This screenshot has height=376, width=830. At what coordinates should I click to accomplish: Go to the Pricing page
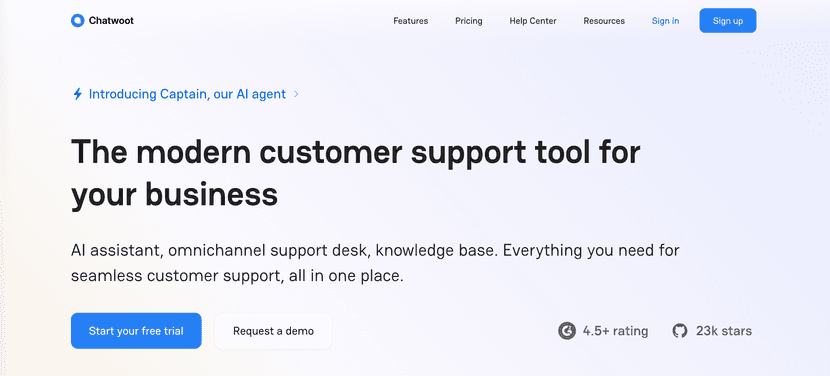coord(468,21)
